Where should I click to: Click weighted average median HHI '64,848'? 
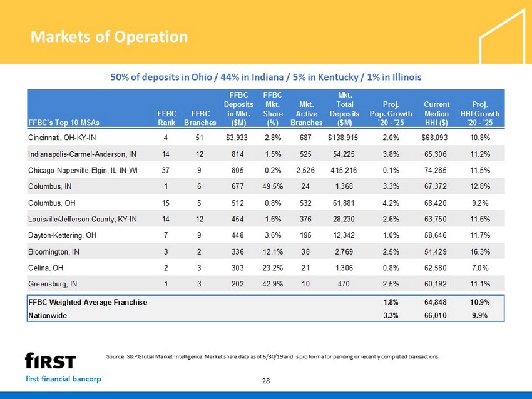point(436,302)
